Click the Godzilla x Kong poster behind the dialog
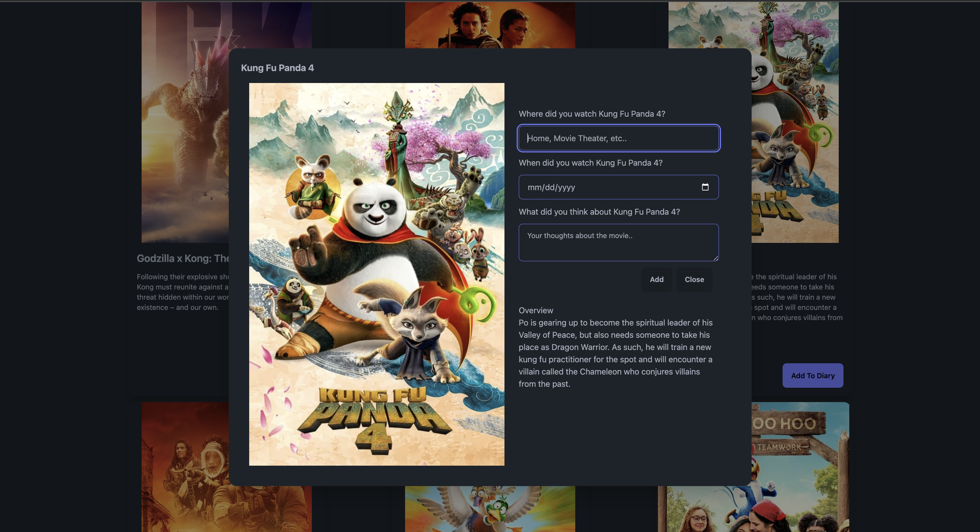The width and height of the screenshot is (980, 532). coord(185,122)
